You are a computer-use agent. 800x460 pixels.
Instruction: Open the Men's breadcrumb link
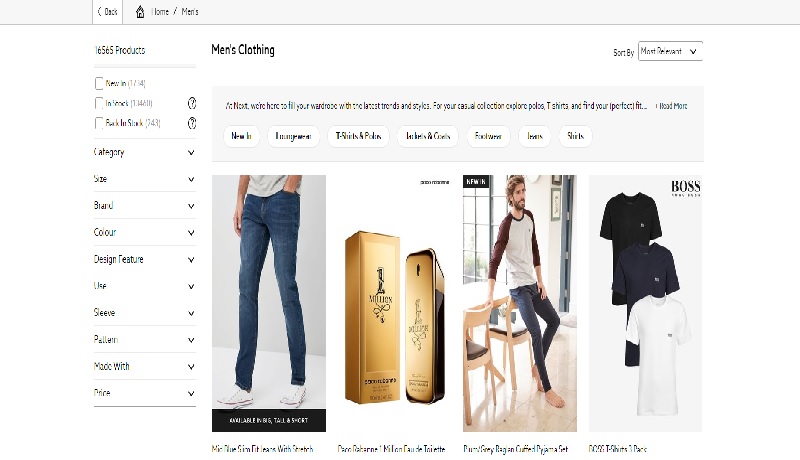[x=190, y=11]
